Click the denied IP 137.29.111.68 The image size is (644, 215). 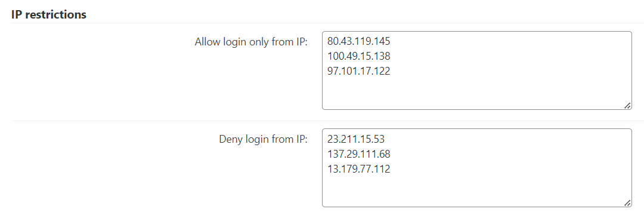[358, 153]
